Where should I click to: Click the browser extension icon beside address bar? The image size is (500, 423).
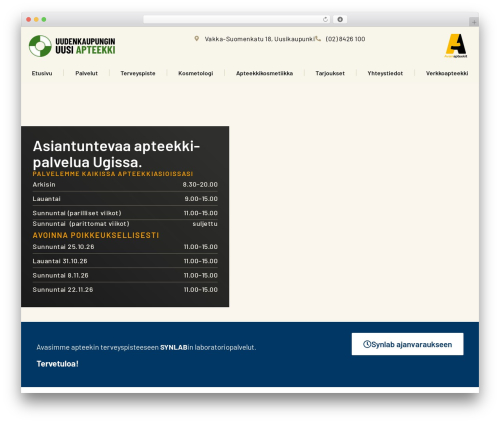[340, 19]
